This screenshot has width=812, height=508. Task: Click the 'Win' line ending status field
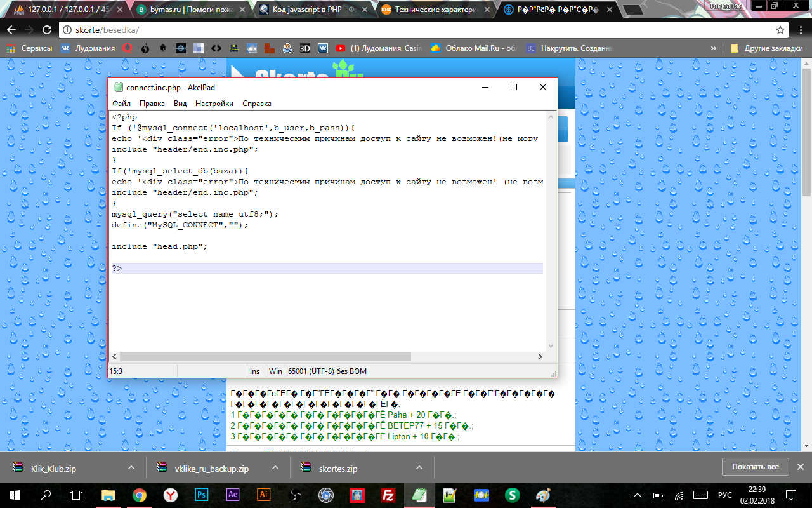click(276, 371)
